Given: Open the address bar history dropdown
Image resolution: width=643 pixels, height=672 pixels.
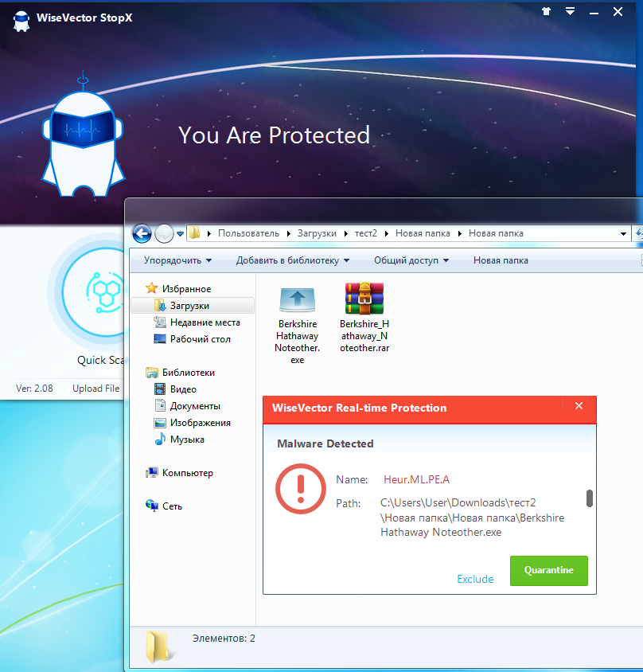Looking at the screenshot, I should pos(623,234).
